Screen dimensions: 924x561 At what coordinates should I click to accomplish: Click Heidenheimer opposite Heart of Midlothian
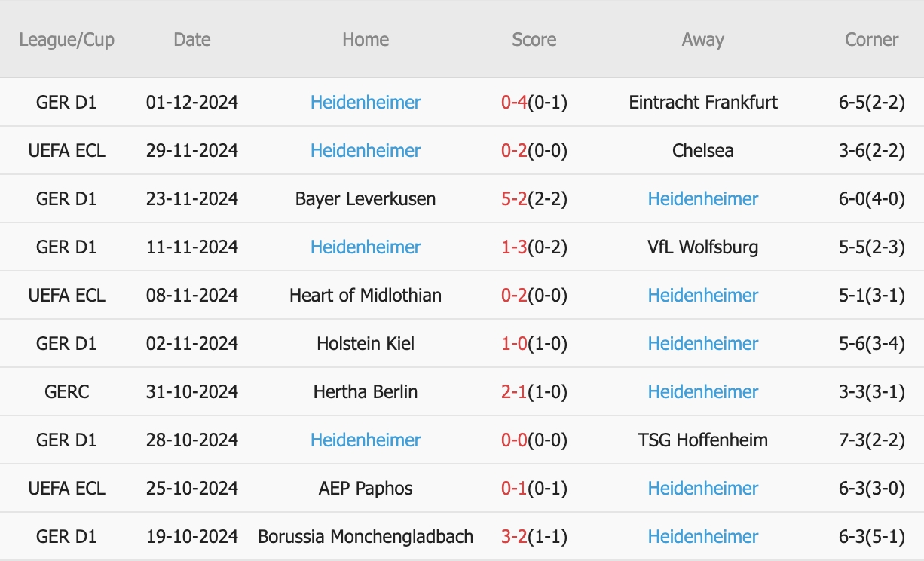click(702, 296)
